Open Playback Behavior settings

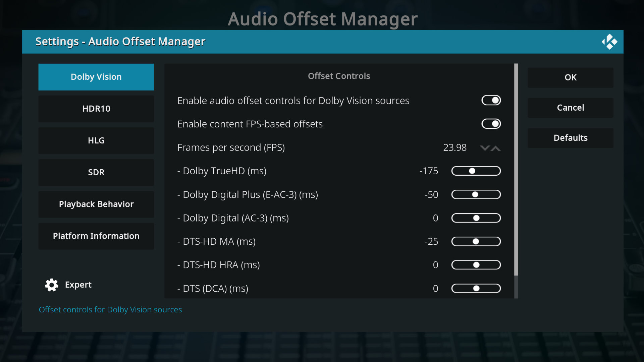[x=96, y=204]
